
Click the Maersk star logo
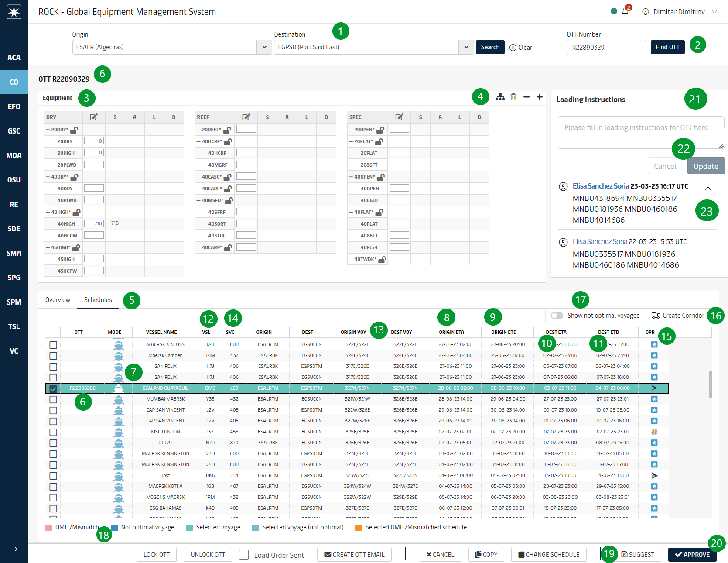[x=14, y=12]
